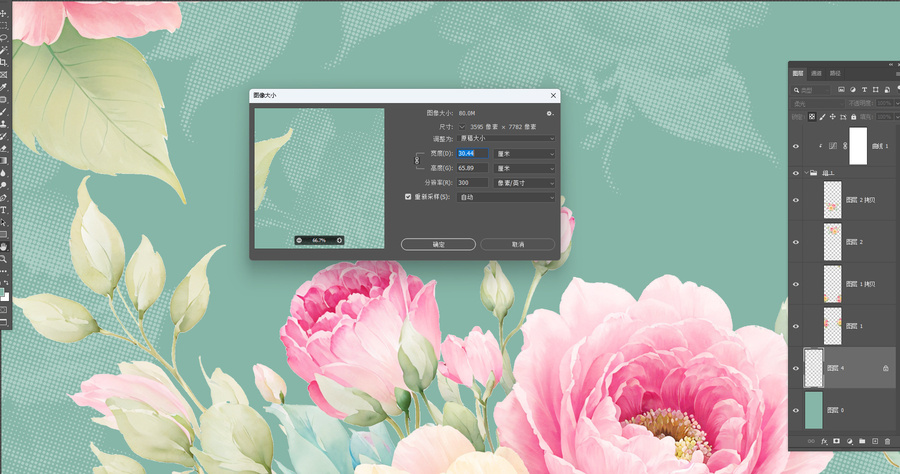900x474 pixels.
Task: Add a layer style via fx icon
Action: coord(824,441)
